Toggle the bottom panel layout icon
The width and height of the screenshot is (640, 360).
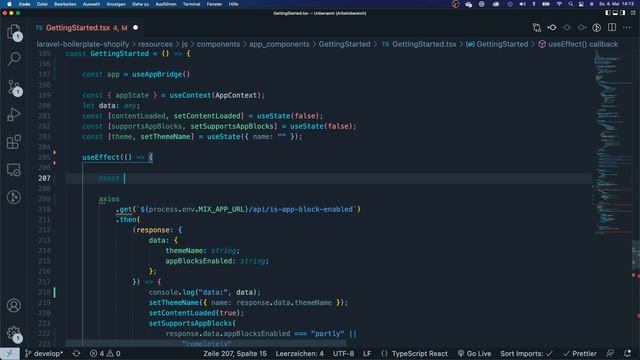[615, 13]
